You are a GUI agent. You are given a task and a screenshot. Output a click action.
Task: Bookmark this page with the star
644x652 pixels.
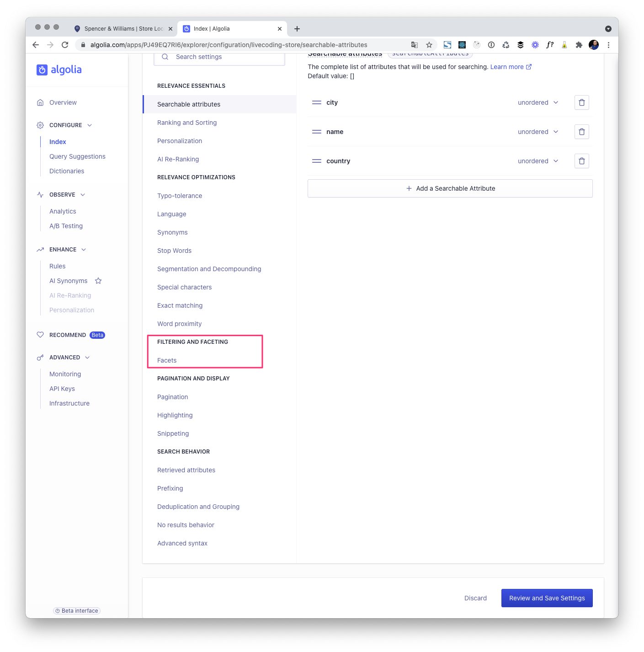pos(429,45)
